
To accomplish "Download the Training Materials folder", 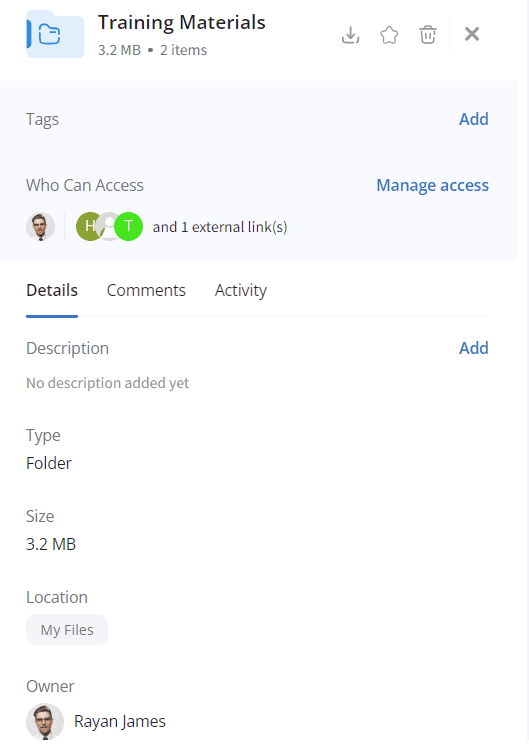I will [x=350, y=35].
